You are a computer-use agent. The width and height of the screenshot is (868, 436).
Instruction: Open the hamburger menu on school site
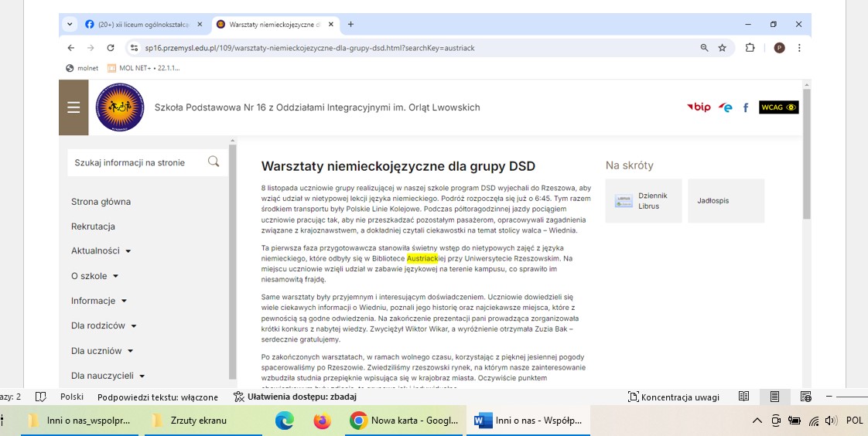(x=73, y=107)
